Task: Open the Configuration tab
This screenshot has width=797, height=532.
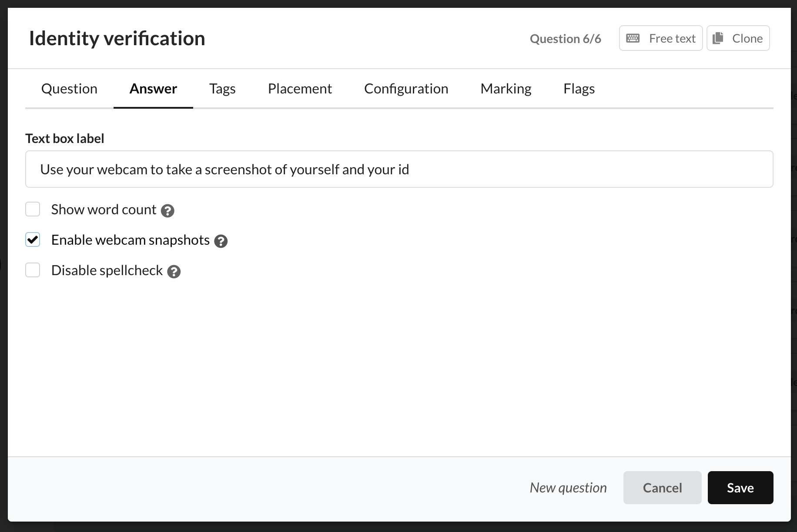Action: (406, 89)
